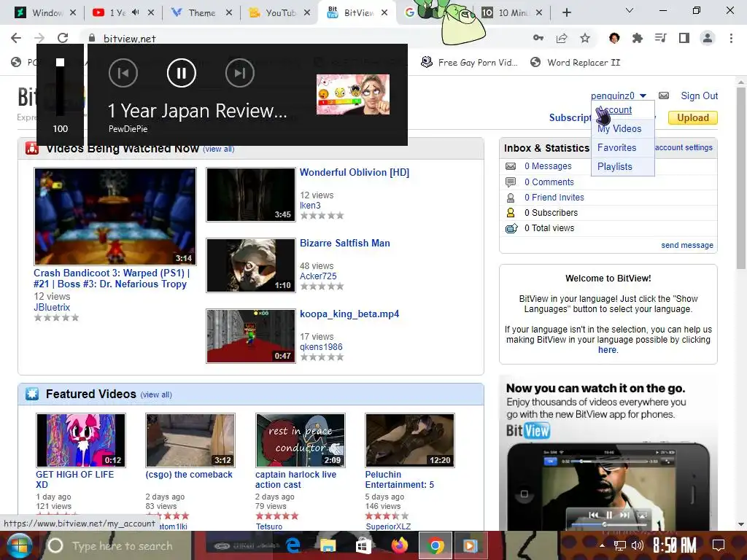
Task: Visit uploader JBluetrix profile
Action: pyautogui.click(x=52, y=307)
